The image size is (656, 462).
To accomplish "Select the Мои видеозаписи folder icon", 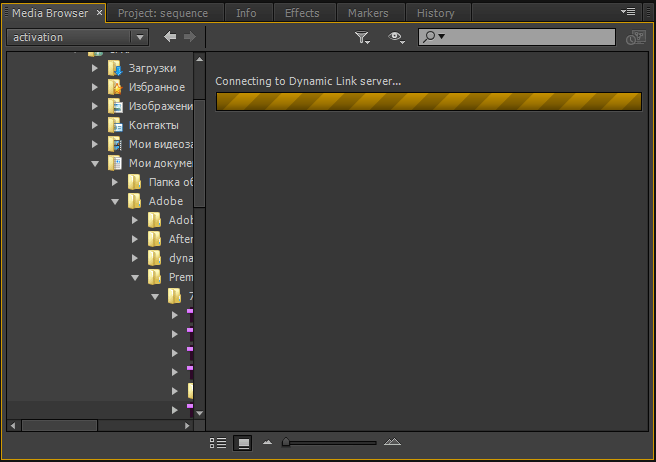I will (x=115, y=144).
